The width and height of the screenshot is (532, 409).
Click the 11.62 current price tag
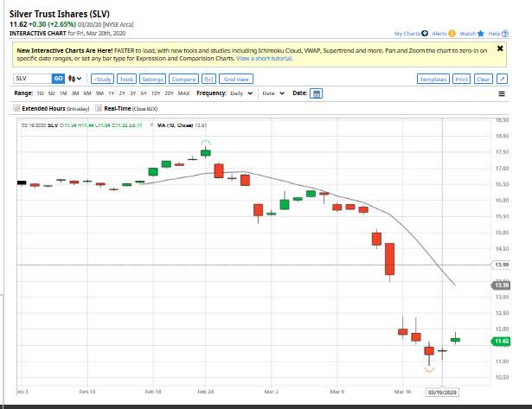(501, 342)
